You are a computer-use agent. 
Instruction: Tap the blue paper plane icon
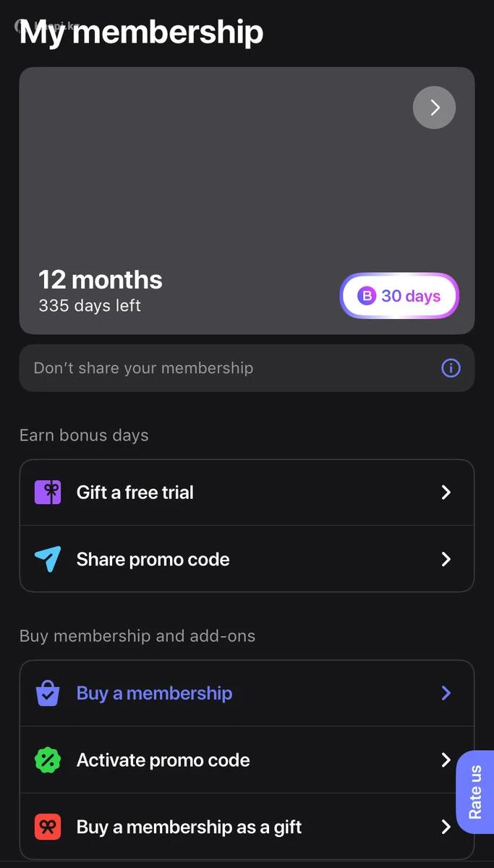tap(48, 559)
